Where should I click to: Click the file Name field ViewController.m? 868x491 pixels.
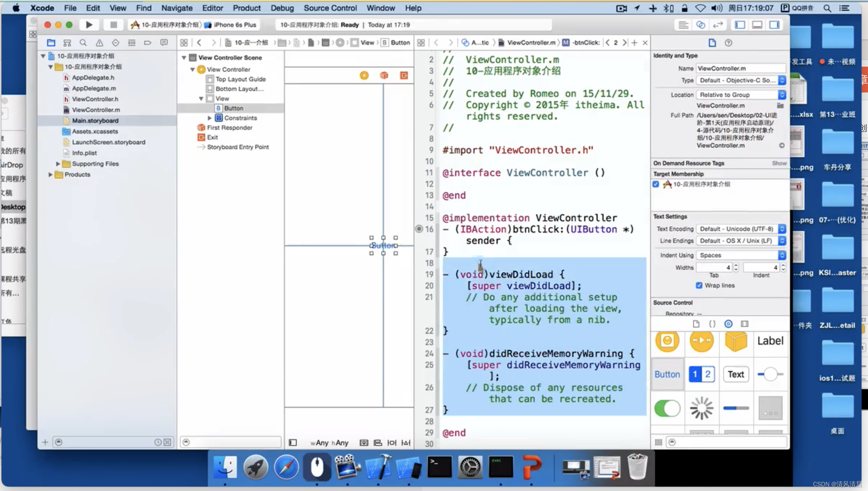point(741,68)
